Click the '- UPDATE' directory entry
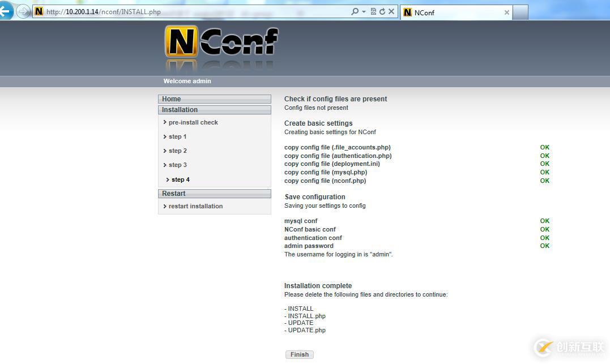Viewport: 610px width, 364px height. coord(298,323)
